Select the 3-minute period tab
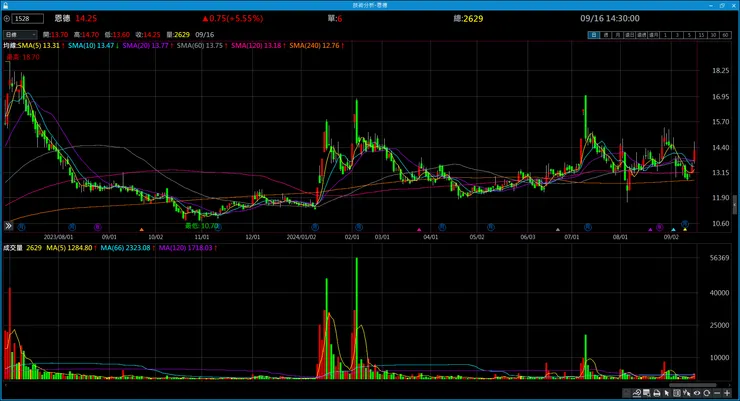The height and width of the screenshot is (401, 740). click(678, 35)
